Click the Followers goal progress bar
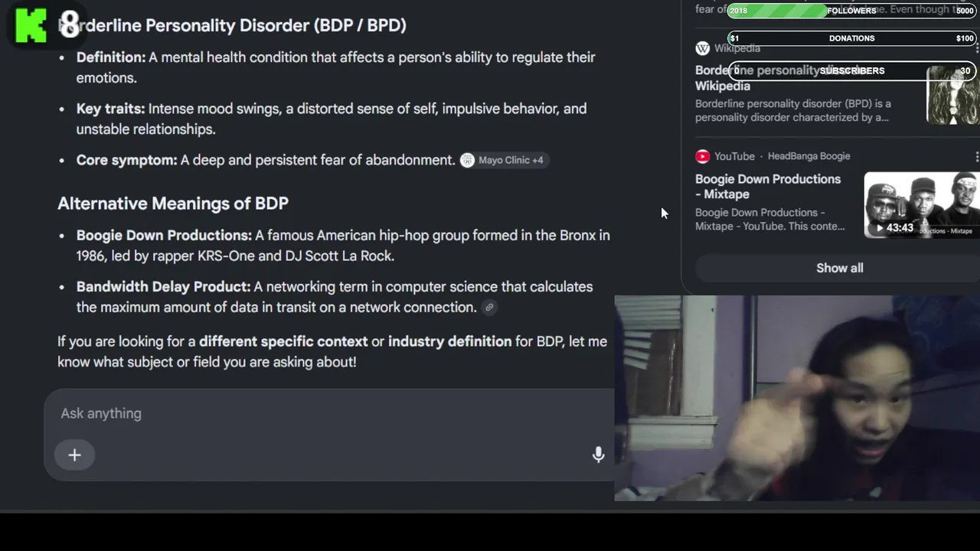The width and height of the screenshot is (980, 551). (x=851, y=11)
